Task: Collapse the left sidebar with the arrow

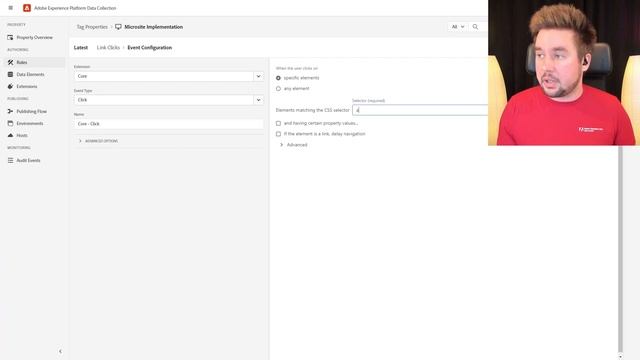Action: click(x=60, y=351)
